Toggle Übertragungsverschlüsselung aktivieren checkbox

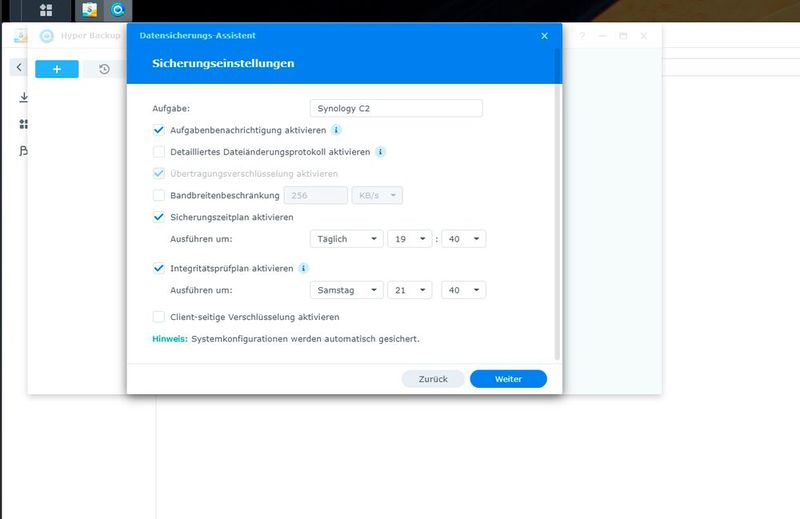(x=159, y=174)
